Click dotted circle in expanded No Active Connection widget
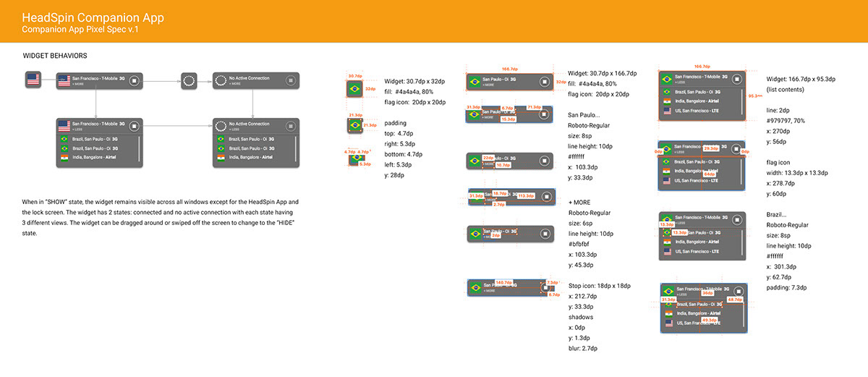 (x=220, y=126)
